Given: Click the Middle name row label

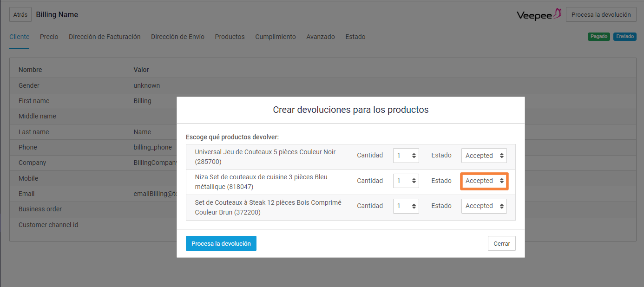Looking at the screenshot, I should (37, 116).
